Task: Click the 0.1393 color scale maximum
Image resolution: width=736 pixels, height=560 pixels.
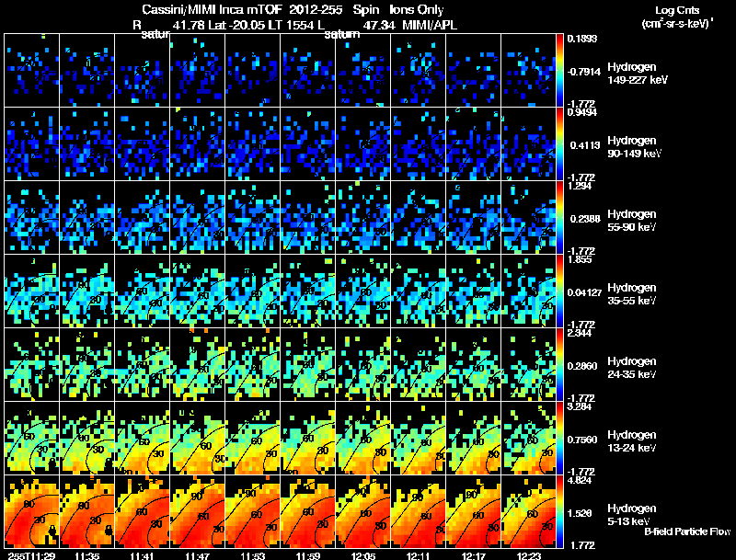Action: pos(582,39)
